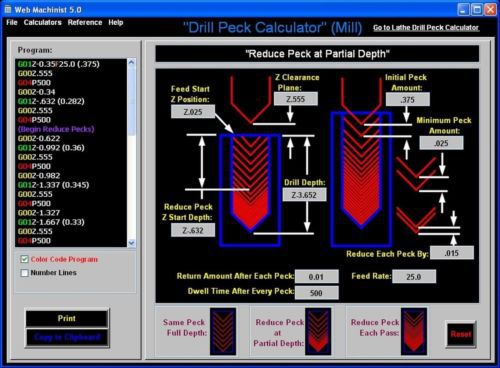500x368 pixels.
Task: Follow the Go to Lathe Drill Peck Calculator link
Action: coord(426,28)
